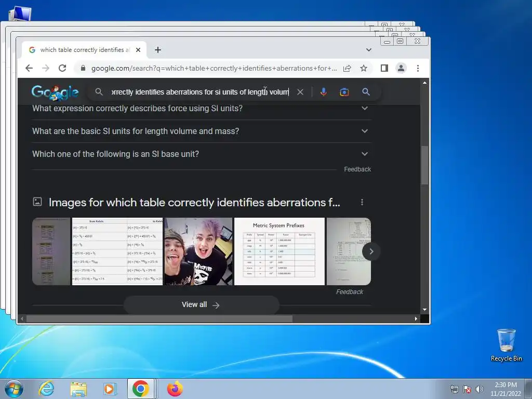Expand 'What expression correctly describes force' question
Viewport: 532px width, 399px height.
pyautogui.click(x=202, y=108)
